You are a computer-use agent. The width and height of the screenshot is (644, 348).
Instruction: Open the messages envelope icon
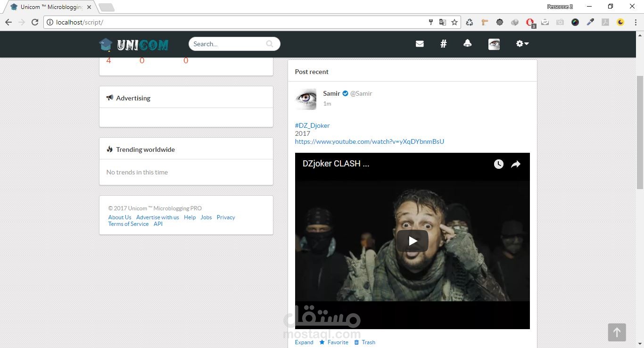tap(420, 44)
